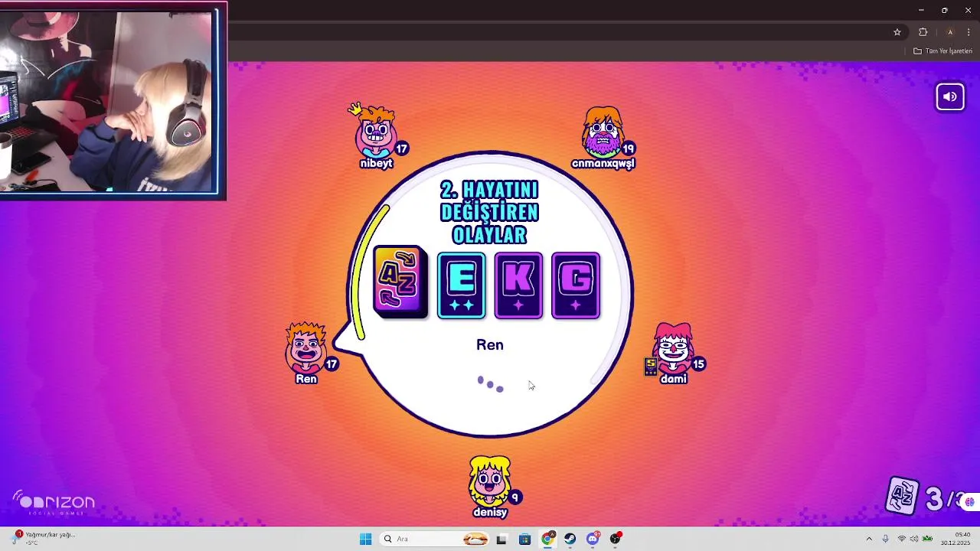The image size is (980, 551).
Task: Click nibeyt's score badge 17
Action: click(402, 148)
